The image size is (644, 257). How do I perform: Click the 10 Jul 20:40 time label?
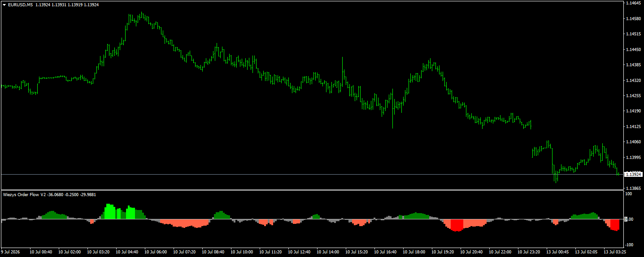[471, 252]
